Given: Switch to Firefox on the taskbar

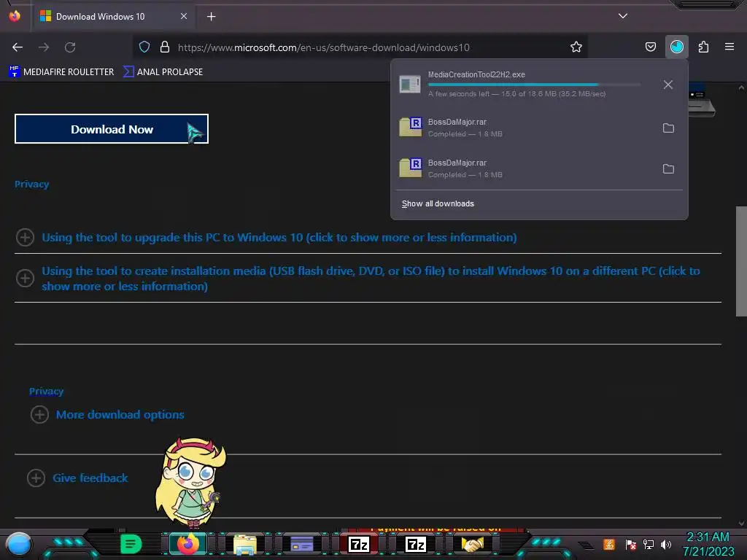Looking at the screenshot, I should 187,544.
